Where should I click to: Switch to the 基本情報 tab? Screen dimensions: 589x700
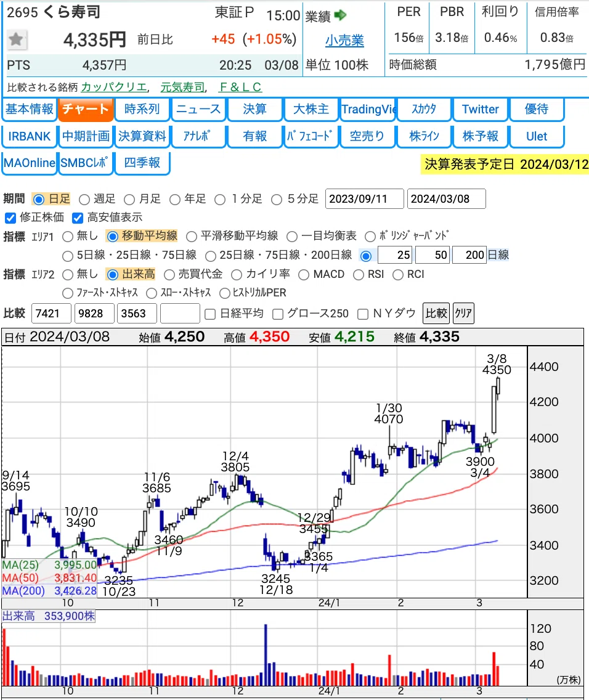pyautogui.click(x=30, y=110)
